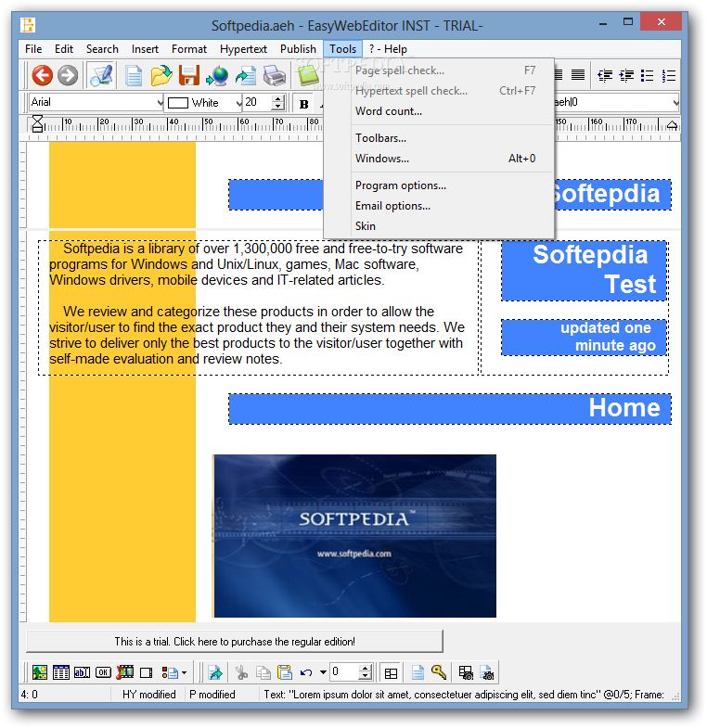
Task: Increase the bottom toolbar 0 value stepper
Action: click(366, 668)
